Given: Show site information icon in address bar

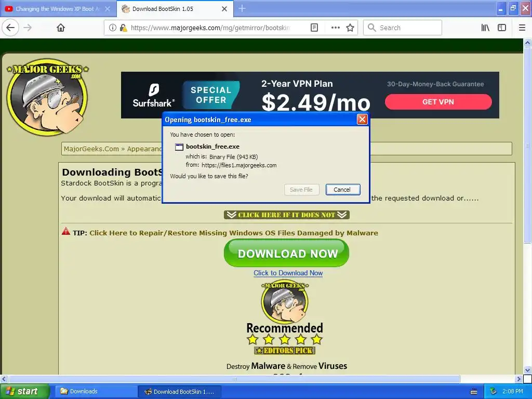Looking at the screenshot, I should click(x=113, y=28).
